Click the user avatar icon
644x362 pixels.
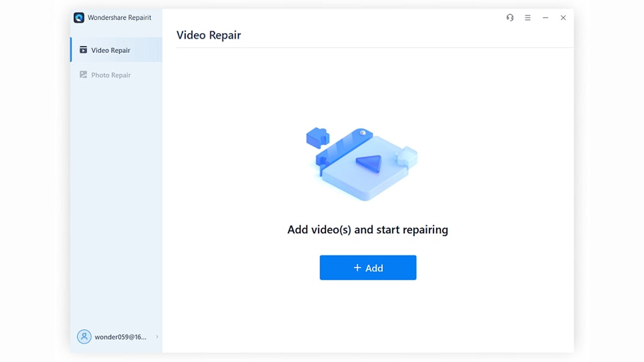(x=84, y=337)
